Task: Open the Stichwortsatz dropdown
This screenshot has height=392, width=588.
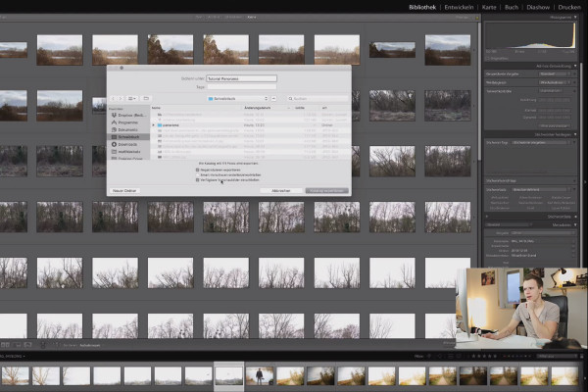Action: pyautogui.click(x=542, y=190)
